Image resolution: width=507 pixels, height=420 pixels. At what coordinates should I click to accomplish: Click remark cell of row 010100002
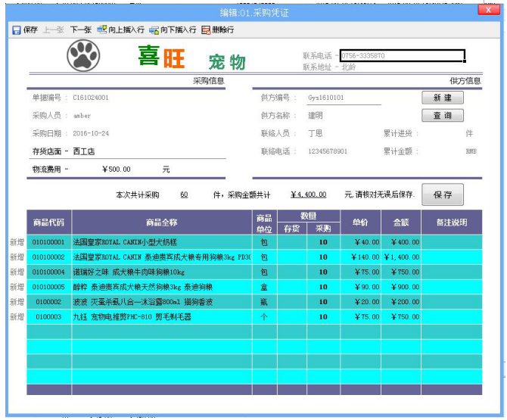point(452,257)
